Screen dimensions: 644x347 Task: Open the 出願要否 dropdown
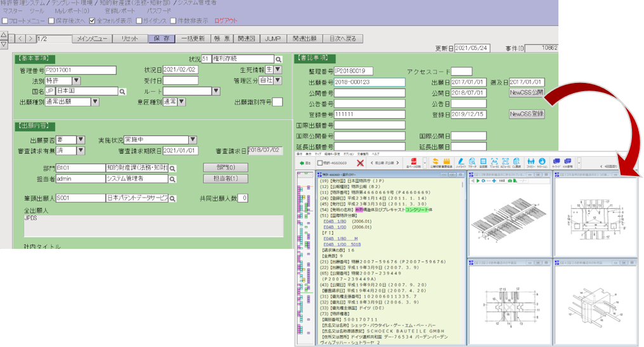coord(80,140)
